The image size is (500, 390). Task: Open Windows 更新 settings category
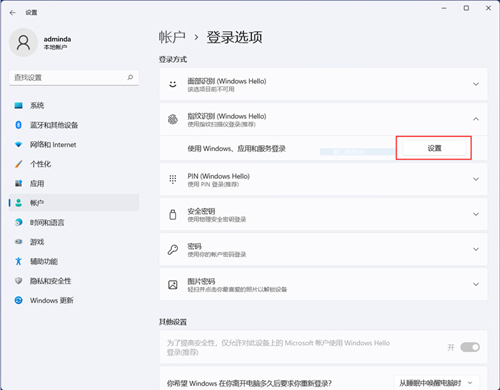[x=74, y=300]
